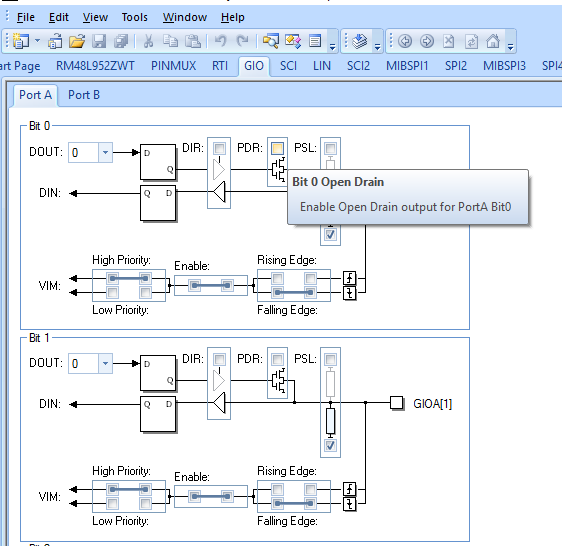562x546 pixels.
Task: Click the Open folder toolbar icon
Action: point(77,41)
